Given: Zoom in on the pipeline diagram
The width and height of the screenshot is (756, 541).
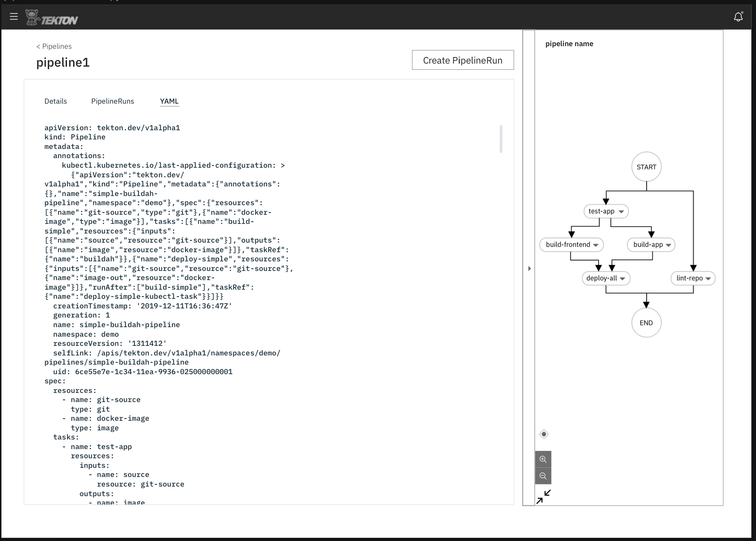Looking at the screenshot, I should 543,459.
